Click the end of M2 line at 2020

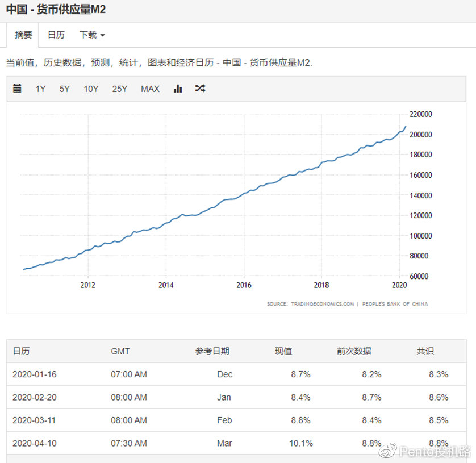[x=405, y=126]
